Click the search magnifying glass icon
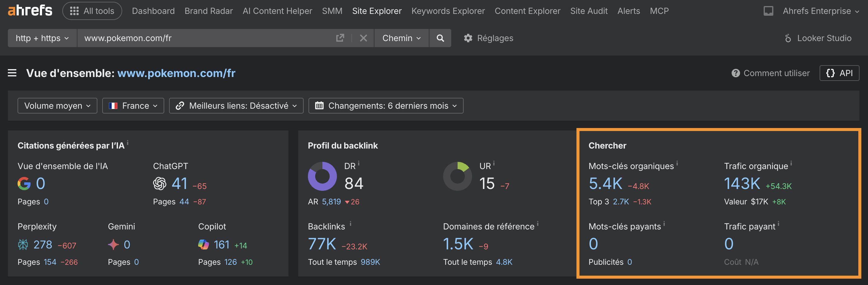This screenshot has height=285, width=868. tap(440, 38)
